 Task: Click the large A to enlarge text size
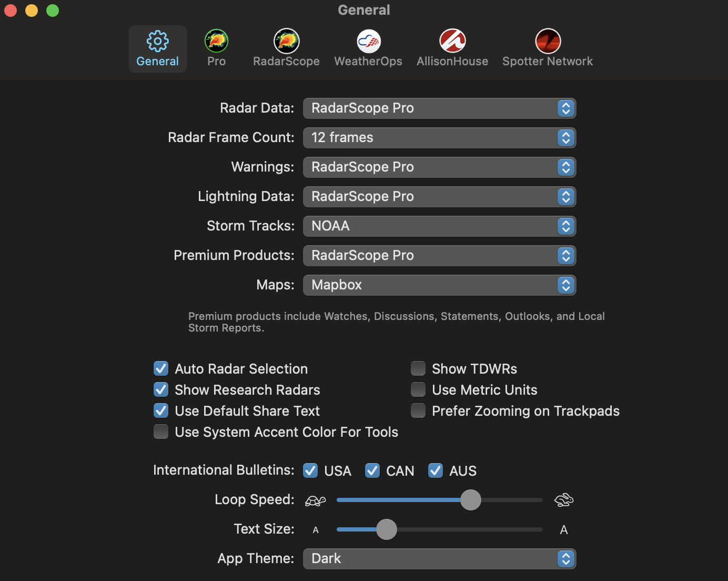pyautogui.click(x=564, y=529)
